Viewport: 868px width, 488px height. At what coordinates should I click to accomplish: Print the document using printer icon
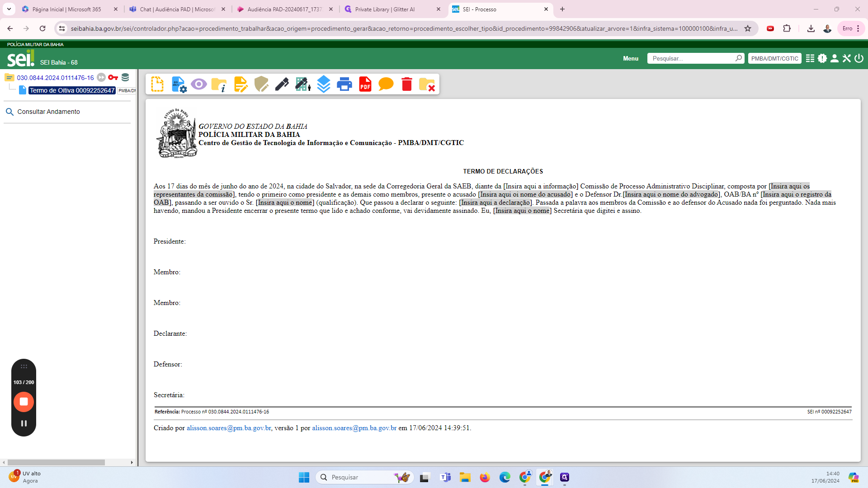(344, 84)
